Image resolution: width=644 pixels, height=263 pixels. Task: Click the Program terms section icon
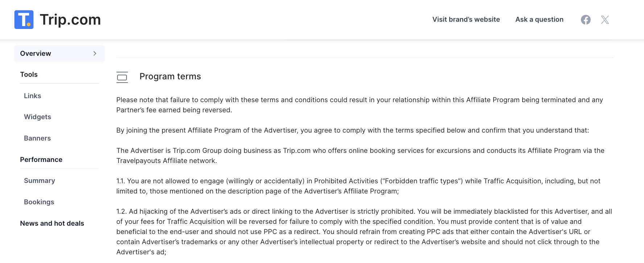point(122,77)
